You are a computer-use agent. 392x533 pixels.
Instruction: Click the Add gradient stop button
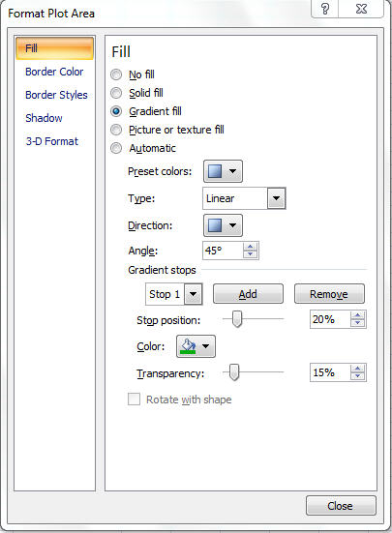(248, 294)
